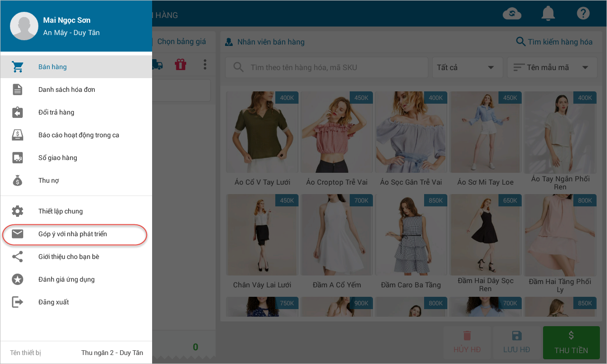Open the Tất cả category dropdown
Screen dimensions: 607x364
click(467, 67)
